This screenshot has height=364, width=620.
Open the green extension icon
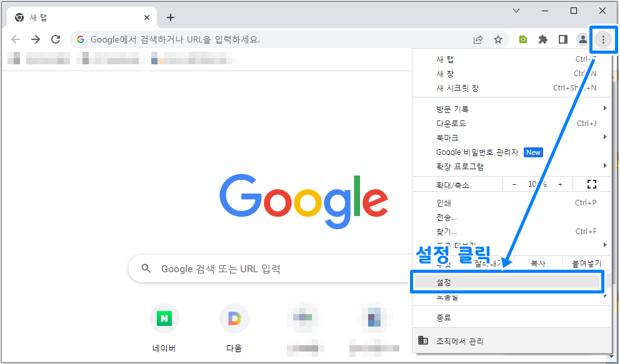pos(523,39)
